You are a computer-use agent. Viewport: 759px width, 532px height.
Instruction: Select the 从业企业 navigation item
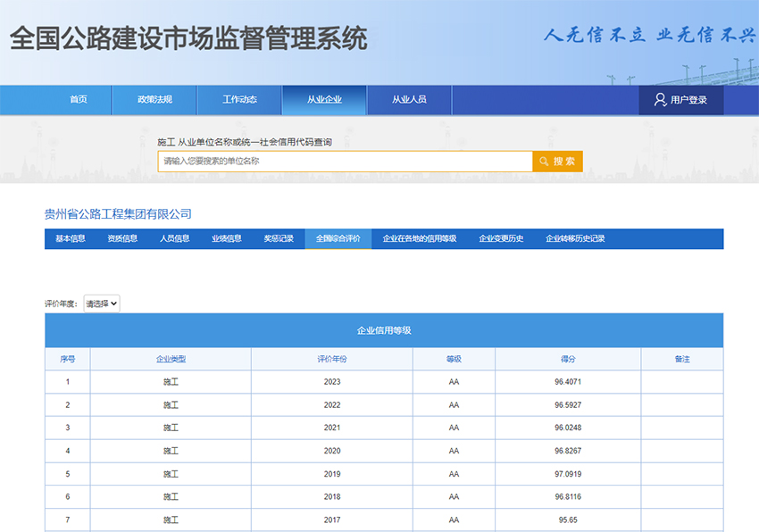[326, 99]
